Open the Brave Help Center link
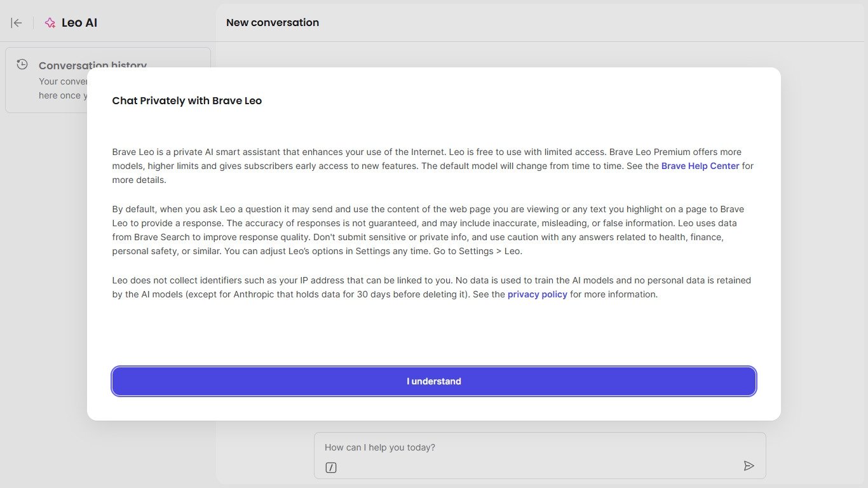 (700, 166)
